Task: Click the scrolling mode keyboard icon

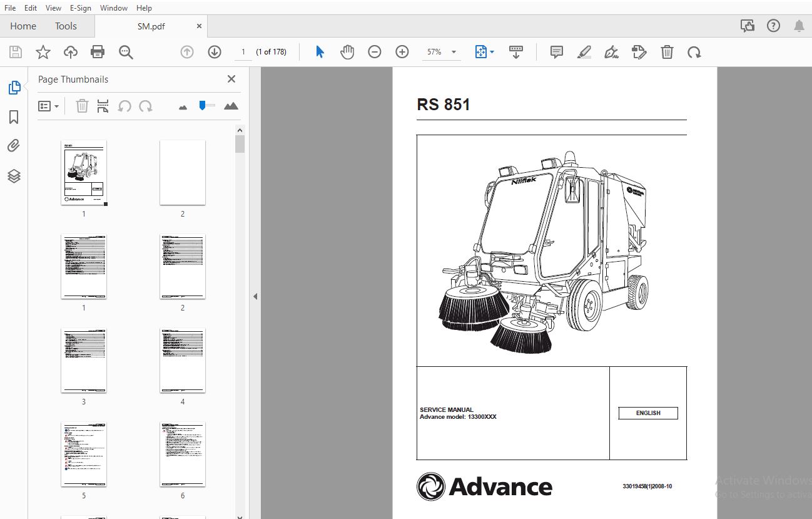Action: click(516, 52)
